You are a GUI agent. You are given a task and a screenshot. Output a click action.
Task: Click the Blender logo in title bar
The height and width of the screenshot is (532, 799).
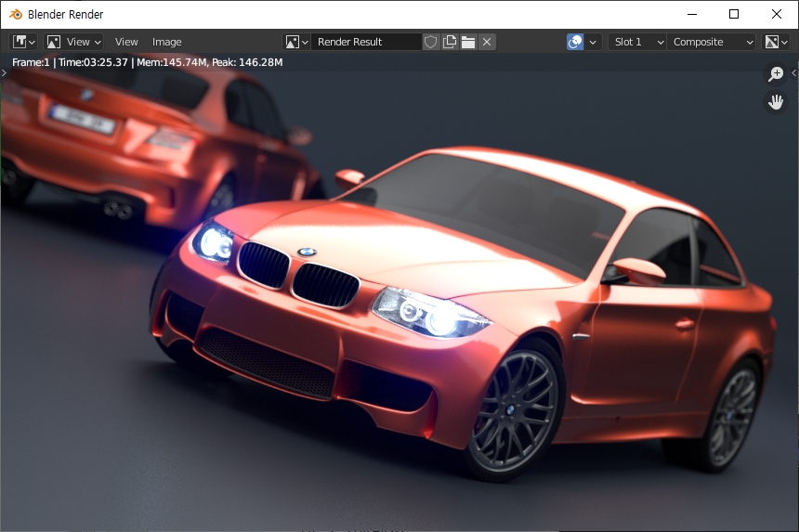(x=16, y=14)
